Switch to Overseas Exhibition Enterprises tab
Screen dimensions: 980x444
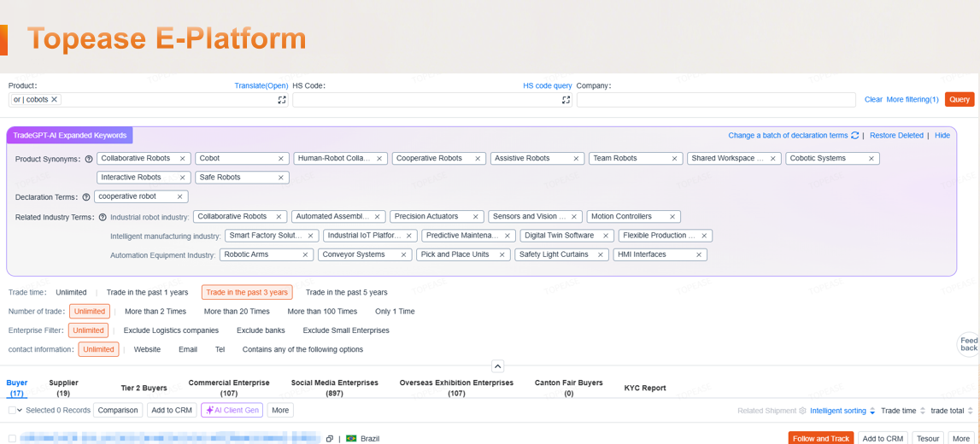coord(456,388)
